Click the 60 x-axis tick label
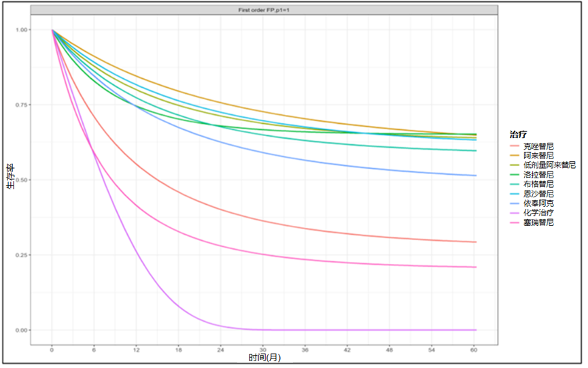The width and height of the screenshot is (588, 368). point(475,349)
